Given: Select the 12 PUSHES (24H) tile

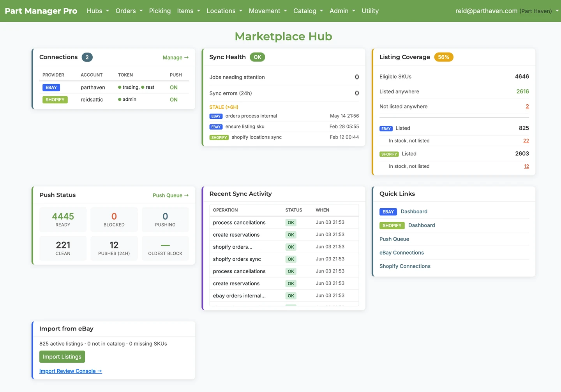Looking at the screenshot, I should point(114,248).
